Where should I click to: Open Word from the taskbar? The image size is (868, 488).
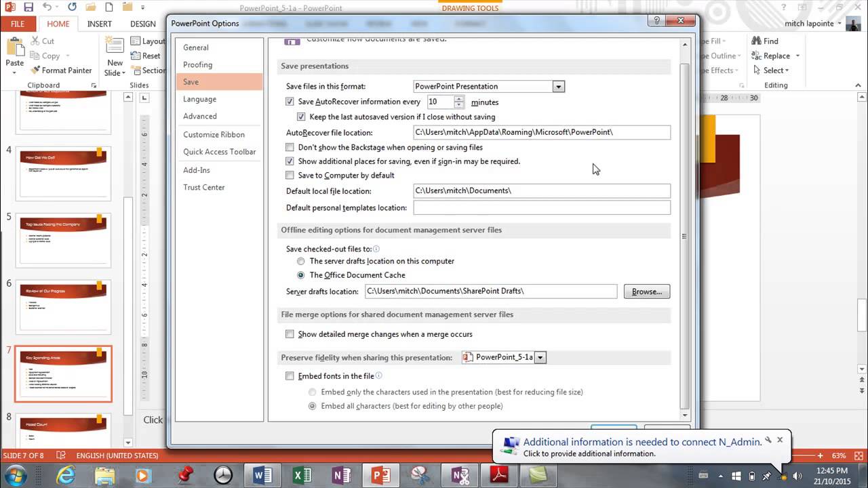pyautogui.click(x=262, y=476)
